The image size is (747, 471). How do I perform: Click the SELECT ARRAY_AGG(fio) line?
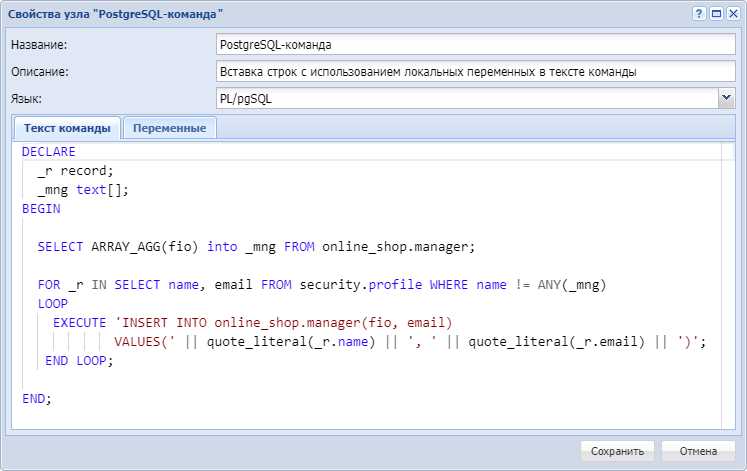point(256,247)
